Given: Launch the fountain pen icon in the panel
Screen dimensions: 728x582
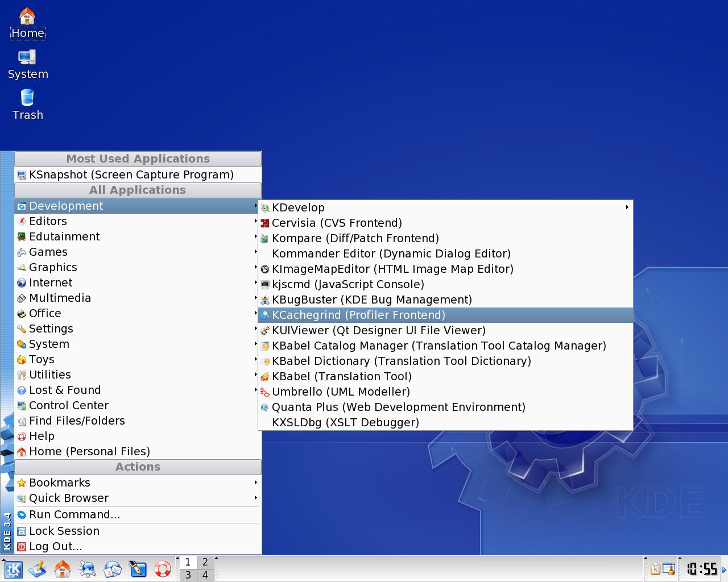Looking at the screenshot, I should click(138, 569).
